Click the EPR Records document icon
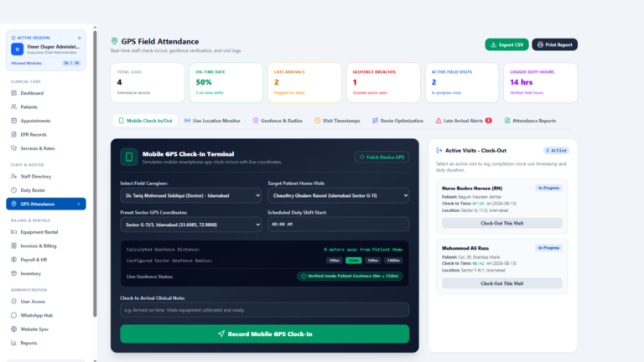 [14, 134]
